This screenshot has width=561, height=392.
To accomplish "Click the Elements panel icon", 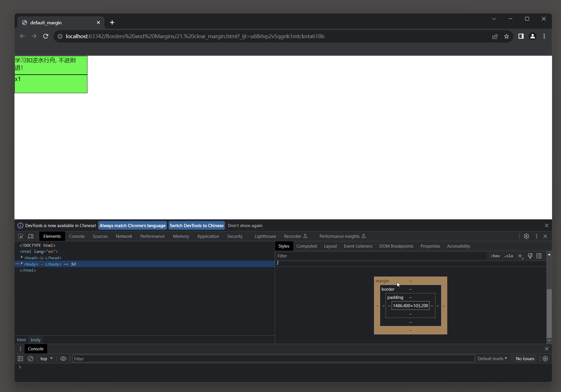I will click(52, 236).
